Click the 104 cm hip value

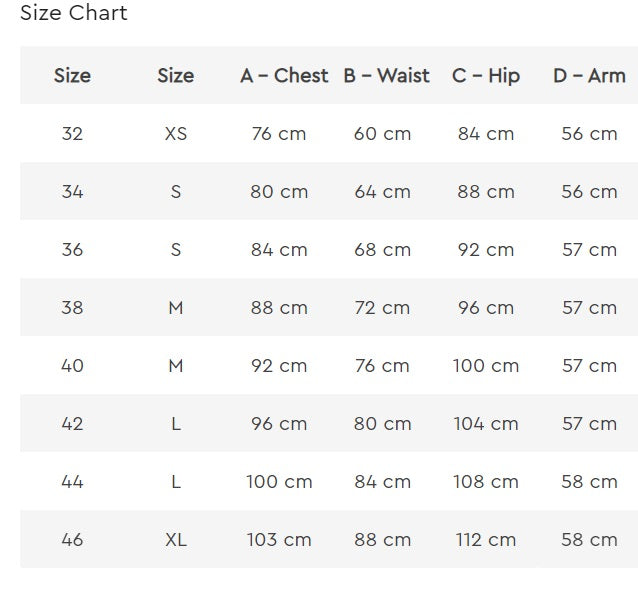(x=486, y=424)
